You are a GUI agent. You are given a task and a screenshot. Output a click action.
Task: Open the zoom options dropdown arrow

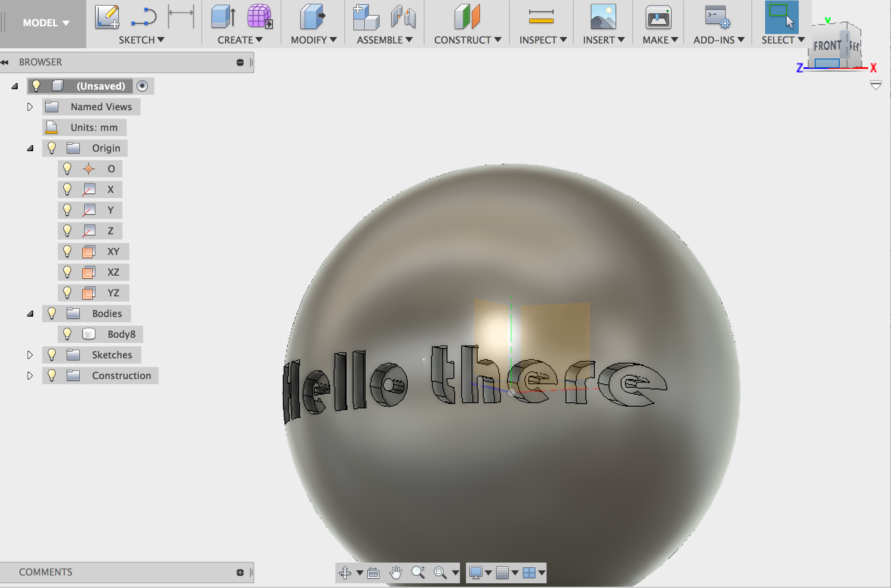455,572
